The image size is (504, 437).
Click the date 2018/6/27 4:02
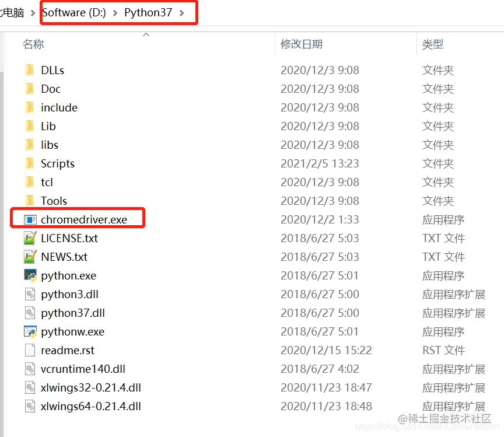pos(320,369)
